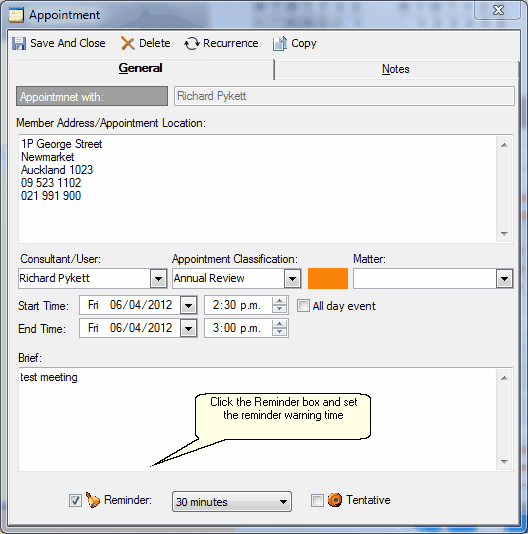Click the orange Tentative icon
The width and height of the screenshot is (528, 534).
click(335, 500)
